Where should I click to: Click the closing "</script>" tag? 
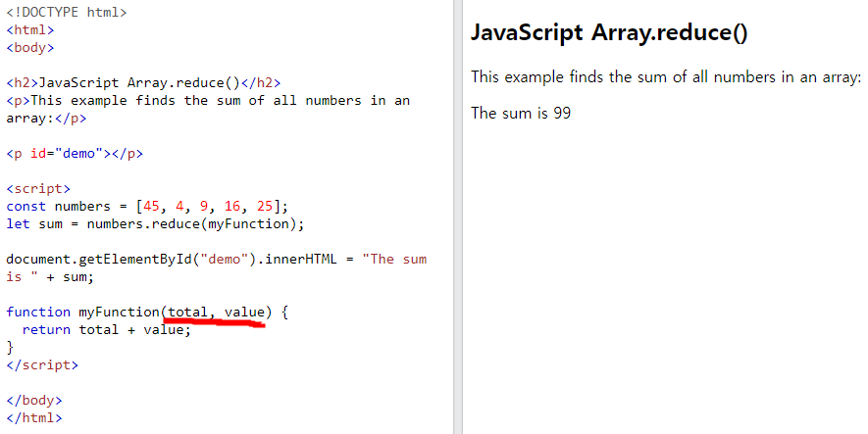click(42, 364)
